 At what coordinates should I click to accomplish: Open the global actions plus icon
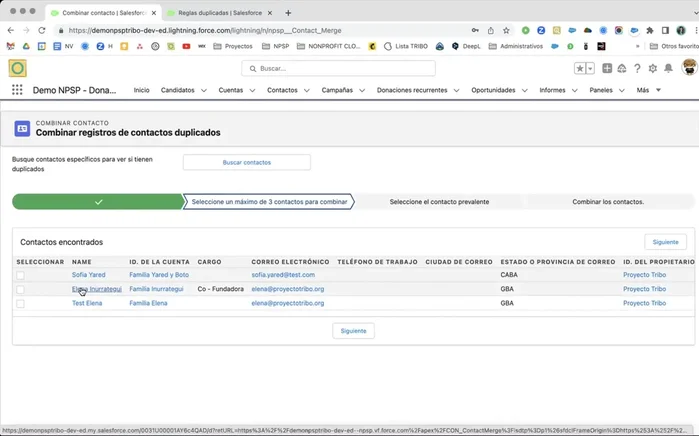coord(607,68)
